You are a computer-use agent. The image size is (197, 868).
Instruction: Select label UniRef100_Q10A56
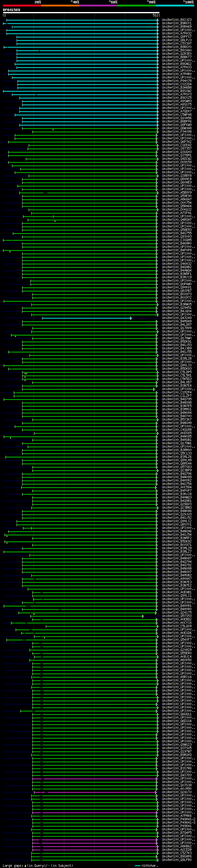(177, 118)
